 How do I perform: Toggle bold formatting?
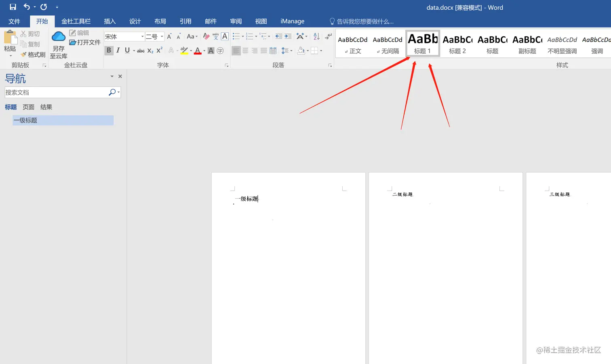(109, 50)
